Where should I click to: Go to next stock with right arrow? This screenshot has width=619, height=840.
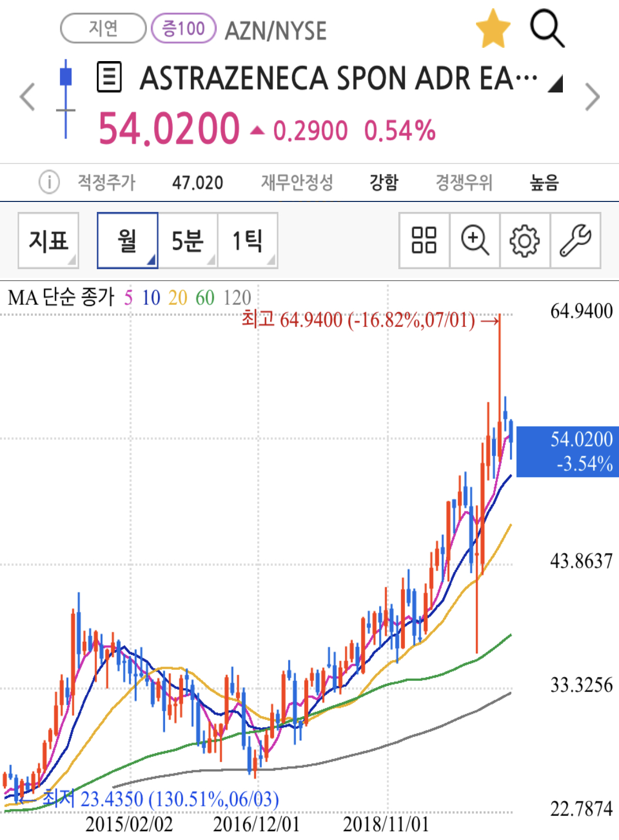pyautogui.click(x=592, y=97)
